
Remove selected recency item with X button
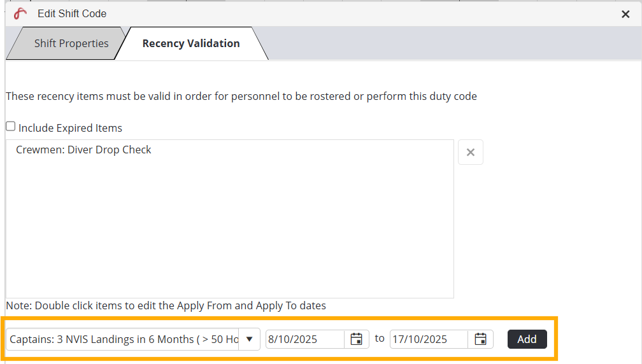click(x=471, y=152)
